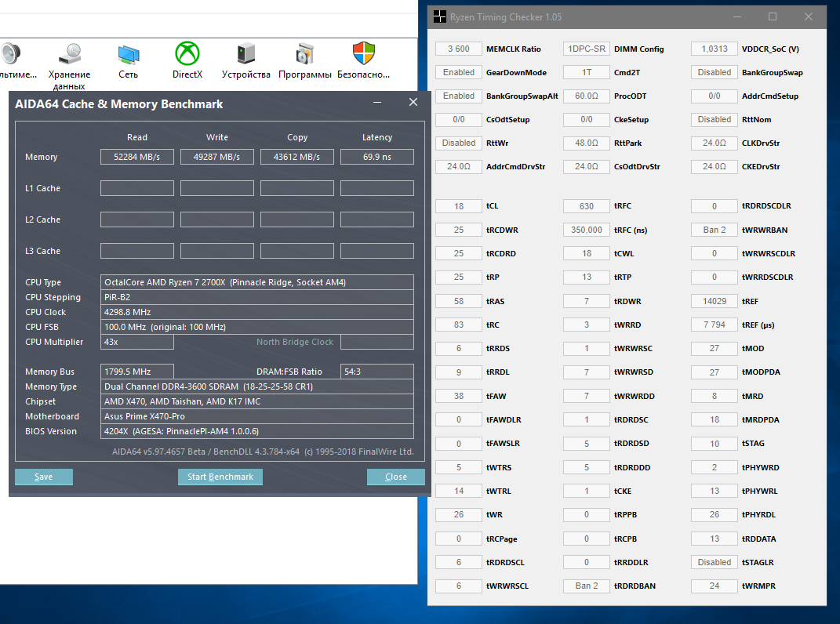Click CPU Clock value 4298.8 MHz
This screenshot has height=624, width=840.
[x=257, y=312]
